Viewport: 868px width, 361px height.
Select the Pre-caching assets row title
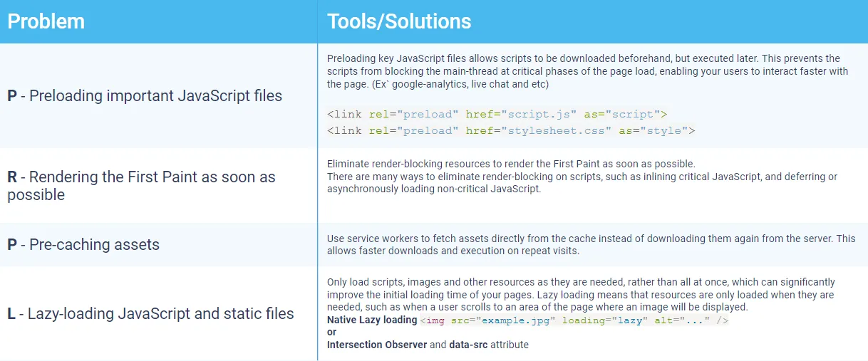[x=83, y=244]
